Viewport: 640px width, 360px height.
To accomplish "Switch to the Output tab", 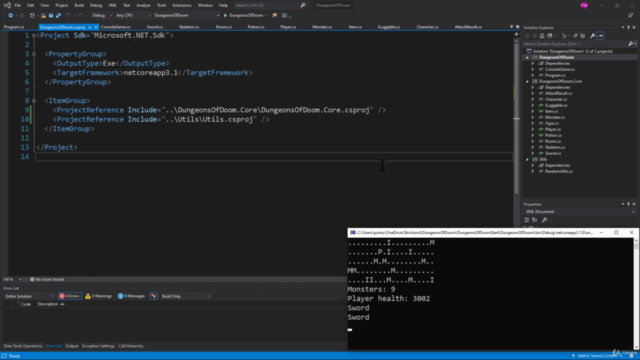I will [x=72, y=346].
